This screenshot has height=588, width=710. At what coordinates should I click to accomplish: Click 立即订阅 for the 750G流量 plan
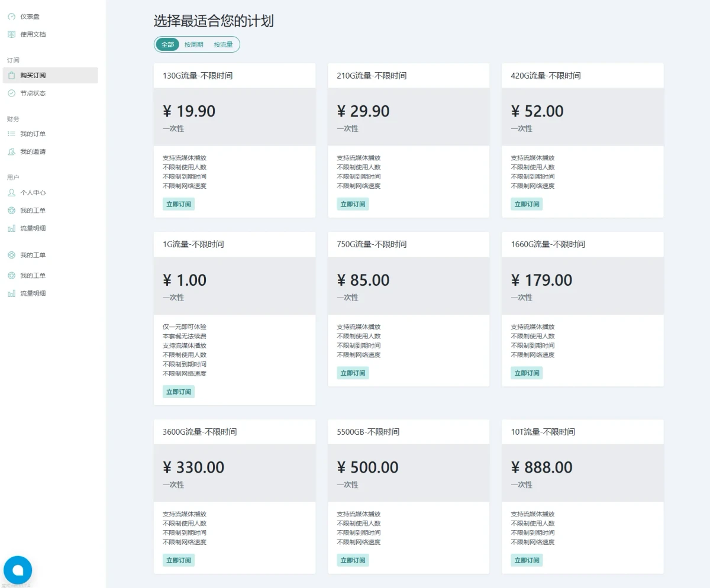pos(353,373)
